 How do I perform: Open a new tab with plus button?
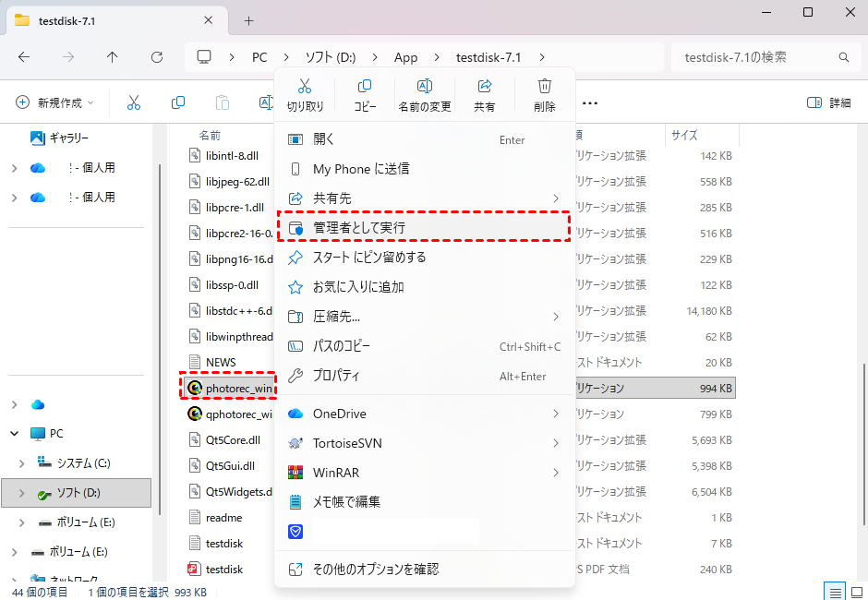click(248, 20)
